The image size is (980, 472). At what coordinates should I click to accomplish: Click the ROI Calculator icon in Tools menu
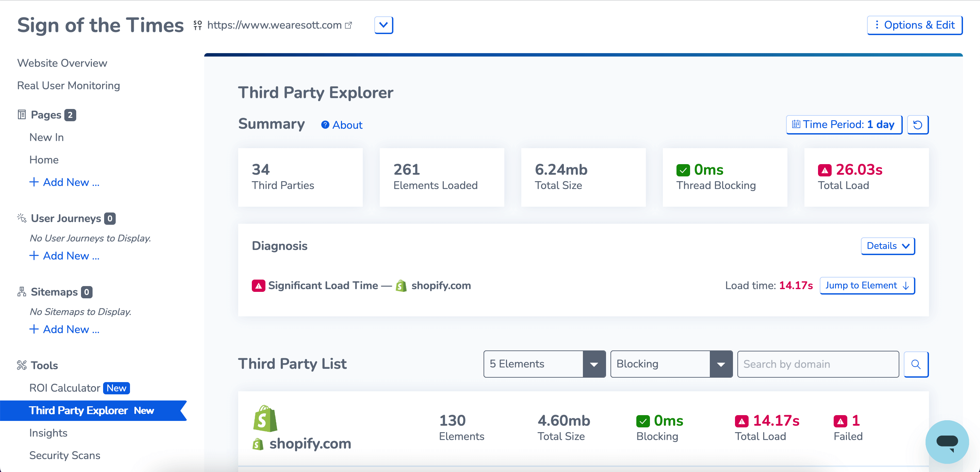pos(64,388)
